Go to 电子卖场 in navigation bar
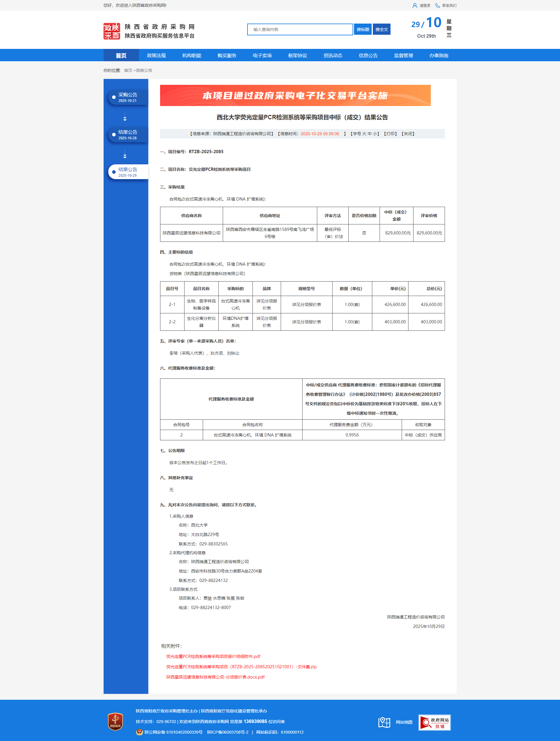Screen dimensions: 560x741 pyautogui.click(x=262, y=56)
